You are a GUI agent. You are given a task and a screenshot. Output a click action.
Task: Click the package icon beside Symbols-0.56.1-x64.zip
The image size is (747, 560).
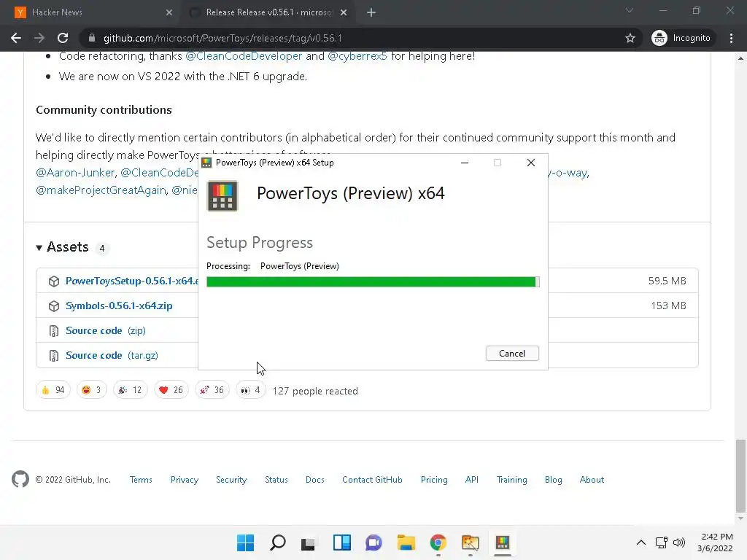pos(54,306)
